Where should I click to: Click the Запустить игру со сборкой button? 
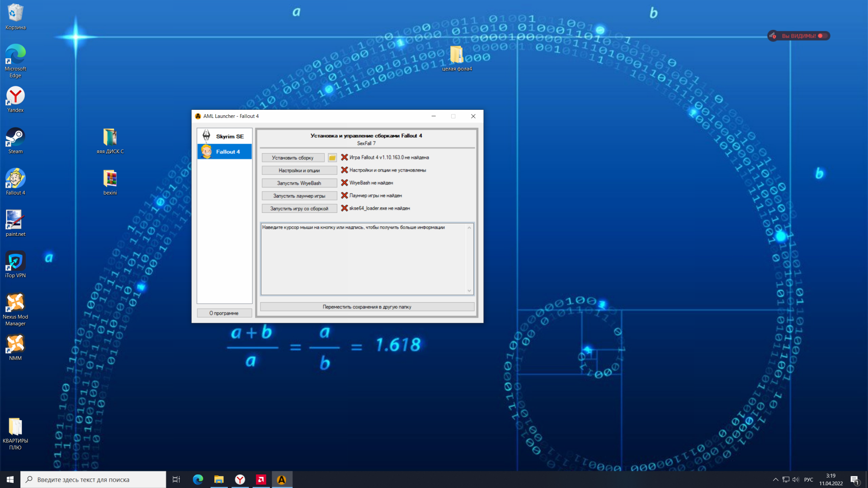tap(299, 208)
